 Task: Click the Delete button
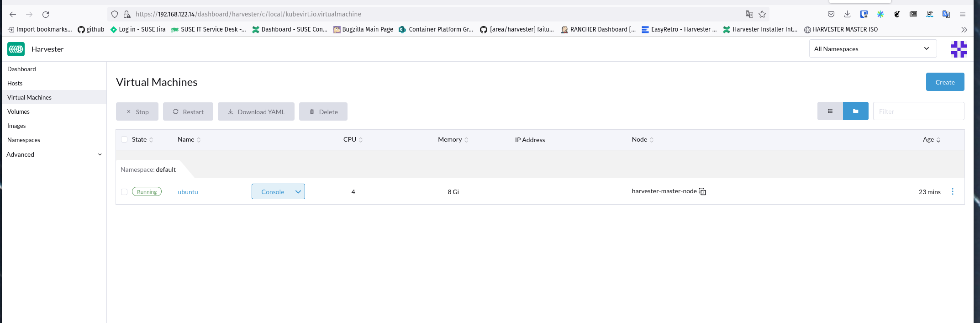[x=323, y=111]
